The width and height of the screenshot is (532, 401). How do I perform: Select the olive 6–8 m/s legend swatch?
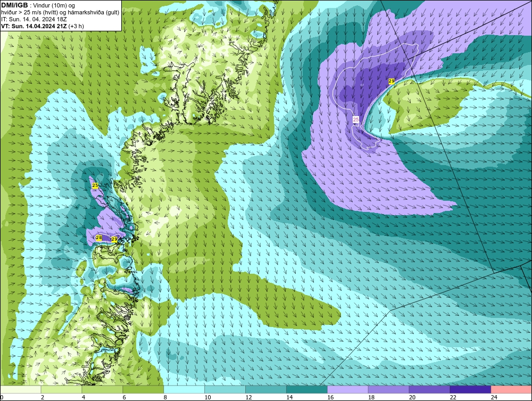tap(143, 389)
